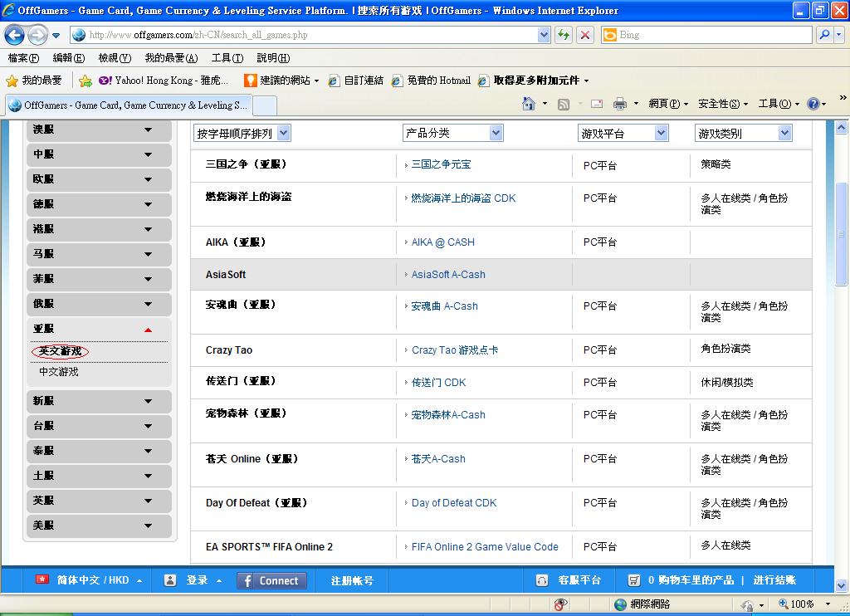
Task: Open the 檢視 menu in menu bar
Action: (114, 58)
